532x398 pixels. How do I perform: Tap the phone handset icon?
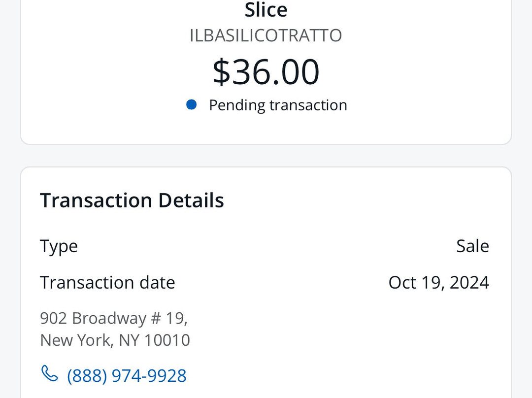(x=49, y=374)
